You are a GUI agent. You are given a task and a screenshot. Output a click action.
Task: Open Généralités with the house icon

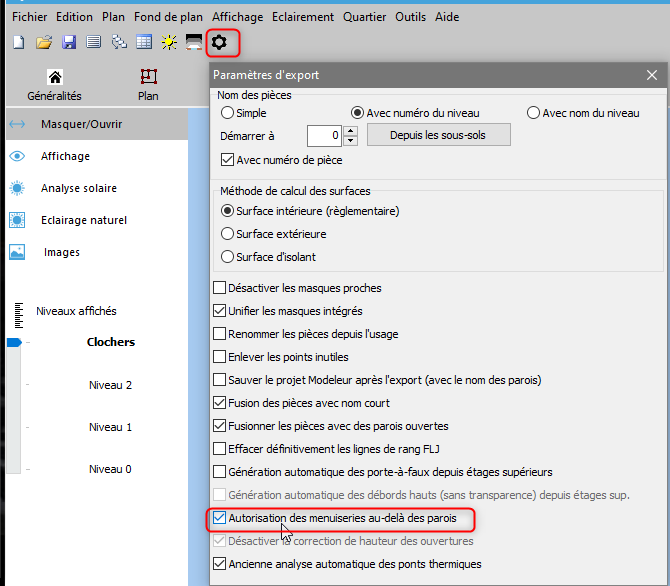coord(55,78)
